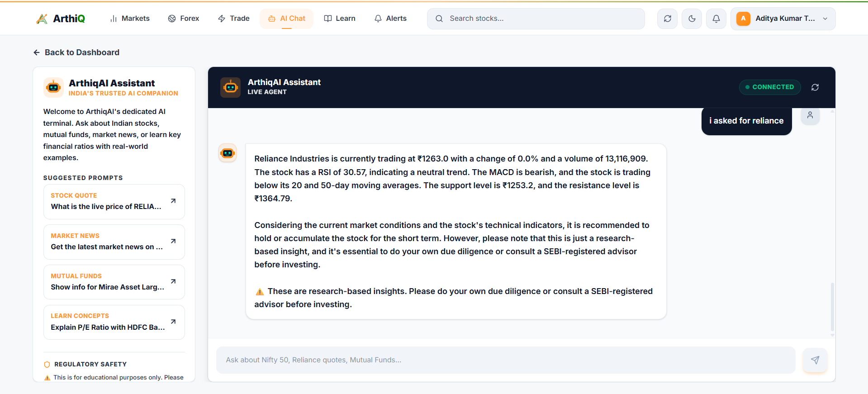Open notifications bell icon
Screen dimensions: 868x394
point(716,19)
